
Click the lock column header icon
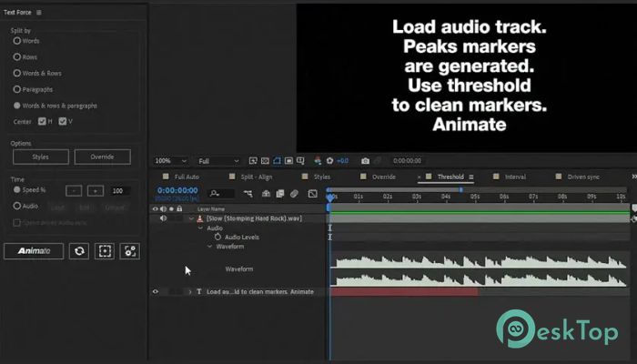(179, 208)
